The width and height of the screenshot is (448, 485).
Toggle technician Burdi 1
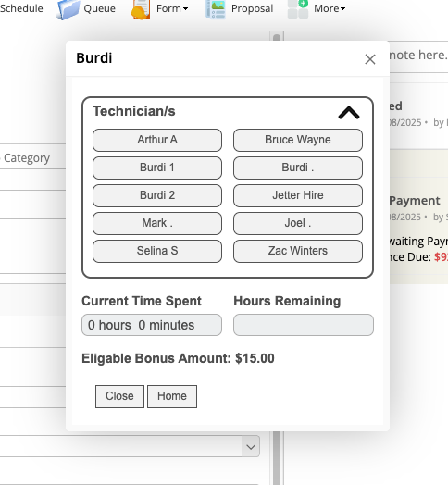coord(157,168)
